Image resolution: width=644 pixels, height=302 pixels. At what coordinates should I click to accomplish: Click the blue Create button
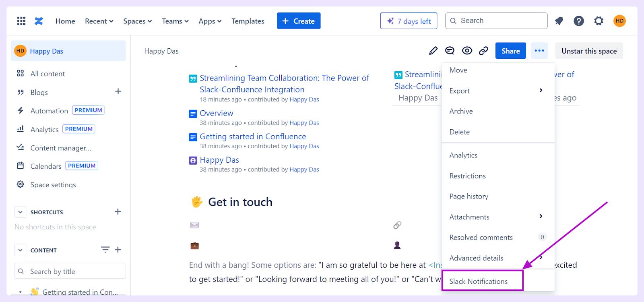[299, 21]
